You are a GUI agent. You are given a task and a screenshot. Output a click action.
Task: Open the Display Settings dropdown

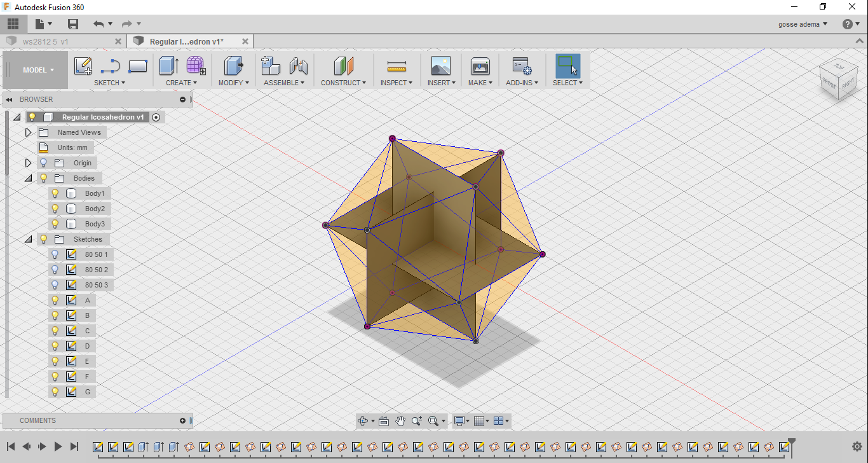(461, 421)
